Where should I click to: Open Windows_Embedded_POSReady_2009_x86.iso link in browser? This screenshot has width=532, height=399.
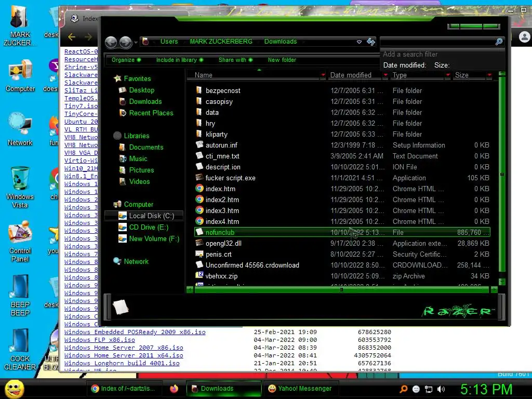(135, 332)
